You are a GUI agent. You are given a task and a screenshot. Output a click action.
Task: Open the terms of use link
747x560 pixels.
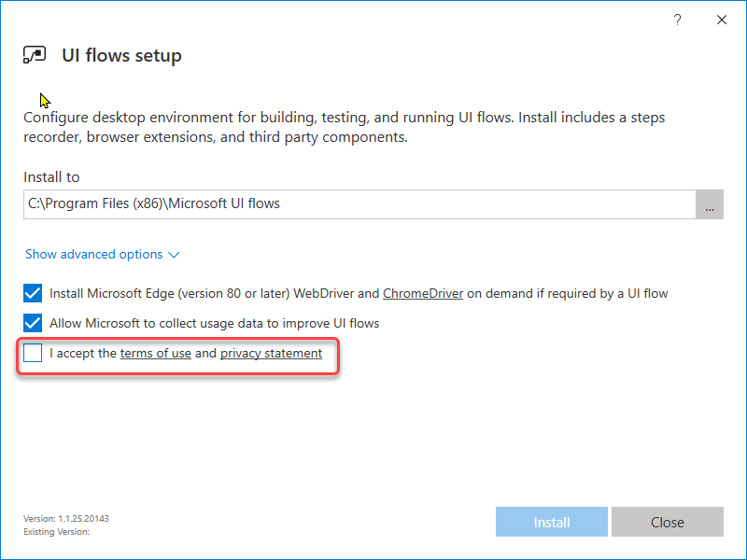tap(156, 354)
